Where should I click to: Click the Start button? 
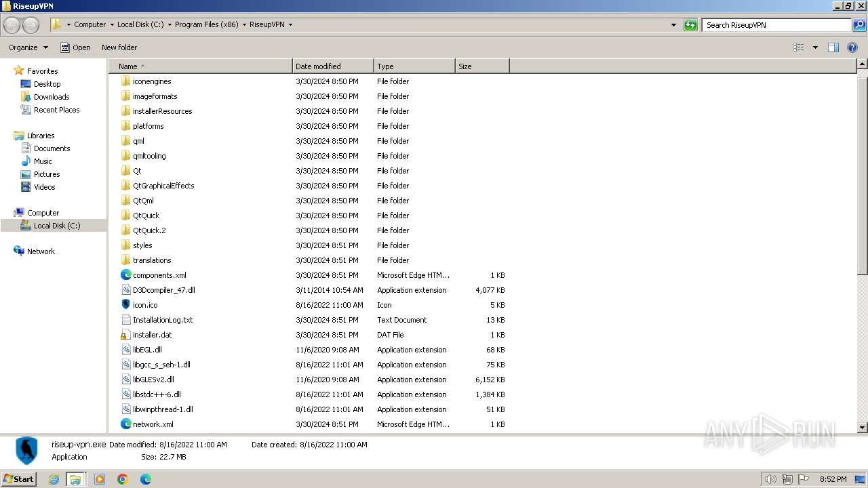tap(18, 479)
